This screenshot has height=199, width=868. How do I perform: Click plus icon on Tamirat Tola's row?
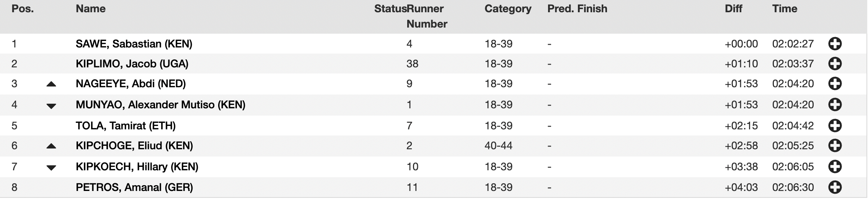pos(835,126)
